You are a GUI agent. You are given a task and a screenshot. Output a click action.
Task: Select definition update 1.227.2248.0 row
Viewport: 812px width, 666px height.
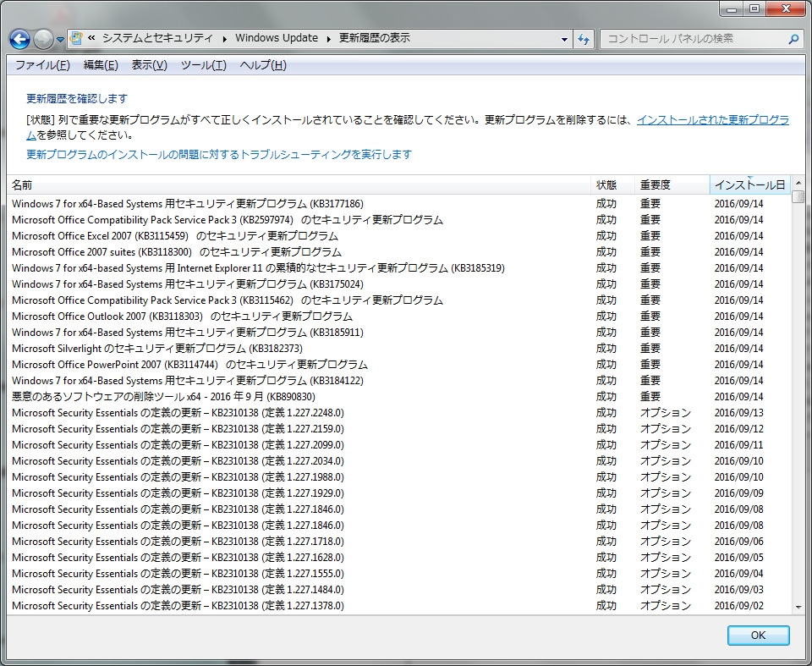point(398,413)
